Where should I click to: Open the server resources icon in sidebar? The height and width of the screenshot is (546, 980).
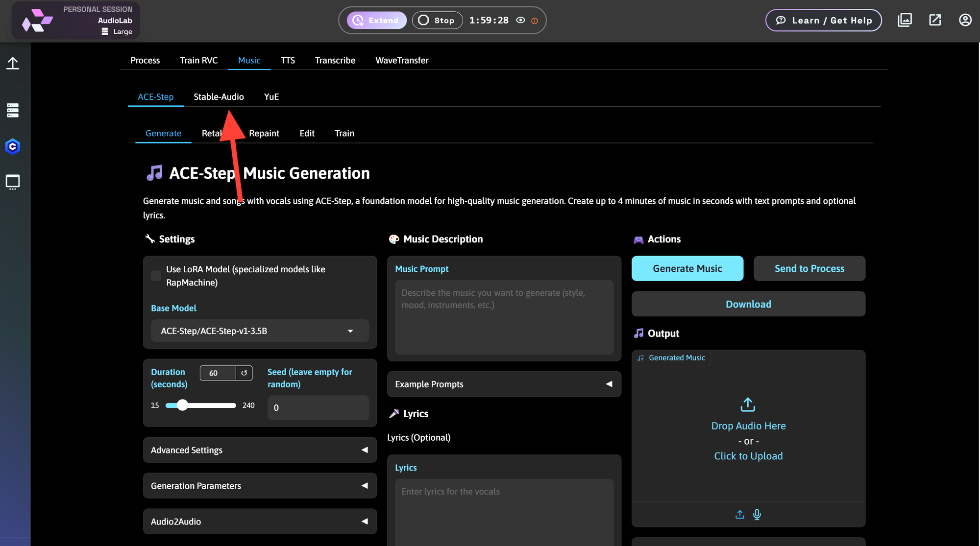click(x=13, y=110)
